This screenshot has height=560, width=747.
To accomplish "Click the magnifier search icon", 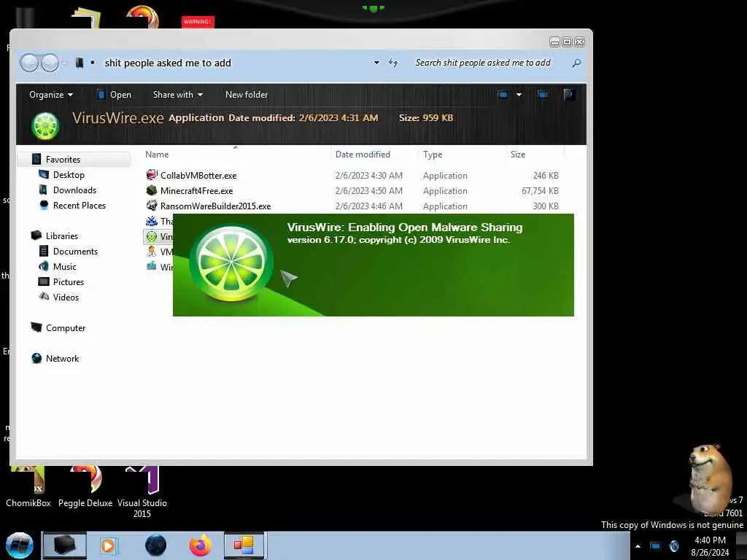I will coord(576,63).
